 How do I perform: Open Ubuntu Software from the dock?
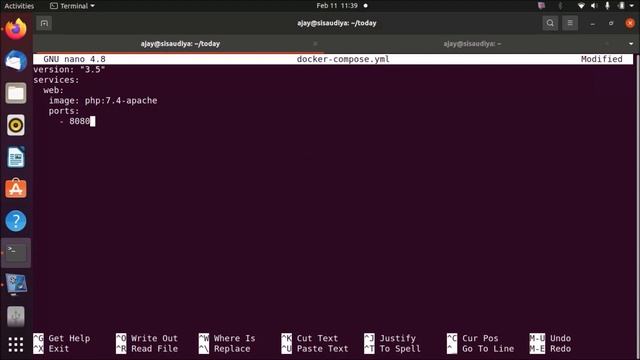(x=16, y=189)
